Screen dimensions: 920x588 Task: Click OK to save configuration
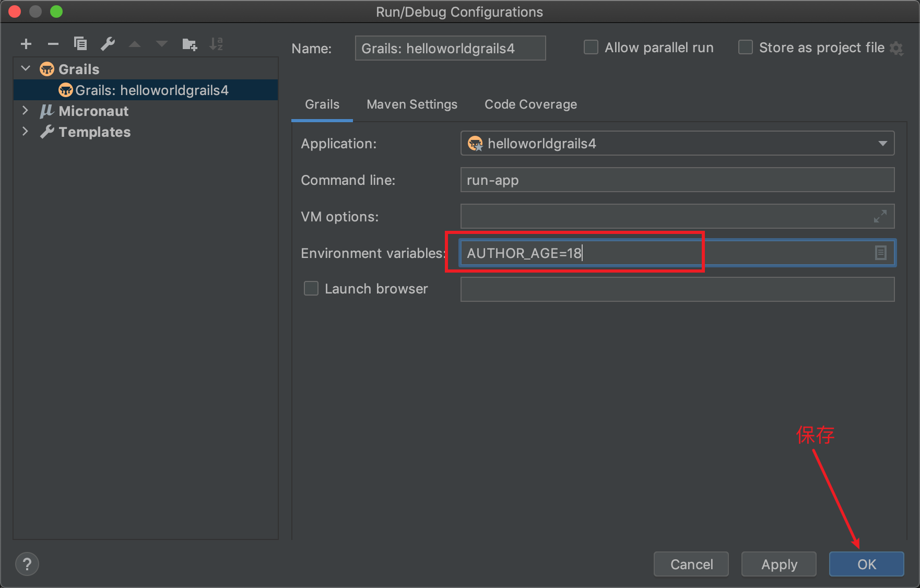click(867, 564)
